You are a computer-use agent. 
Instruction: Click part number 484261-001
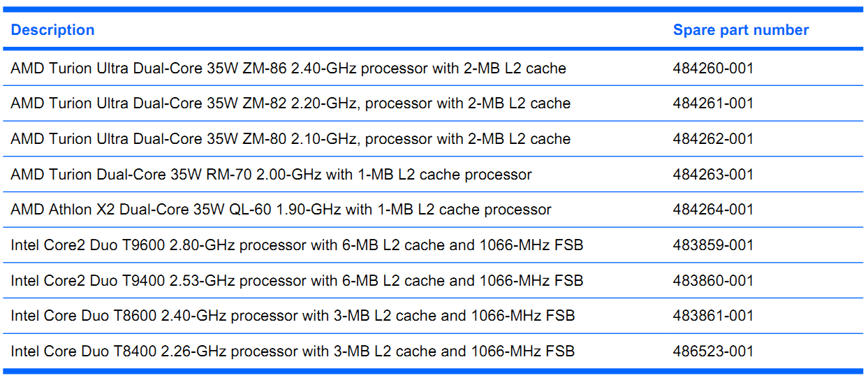tap(714, 103)
